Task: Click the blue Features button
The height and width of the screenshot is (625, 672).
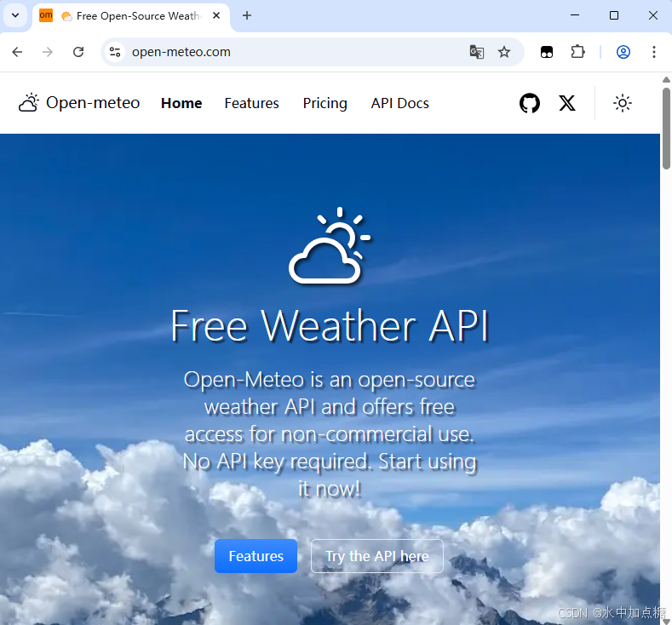Action: click(x=256, y=556)
